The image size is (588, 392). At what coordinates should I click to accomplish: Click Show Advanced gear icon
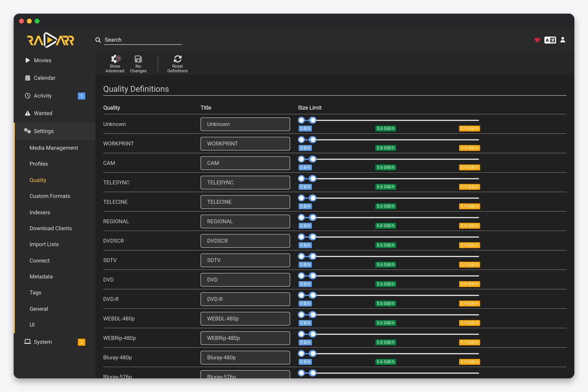pyautogui.click(x=115, y=59)
